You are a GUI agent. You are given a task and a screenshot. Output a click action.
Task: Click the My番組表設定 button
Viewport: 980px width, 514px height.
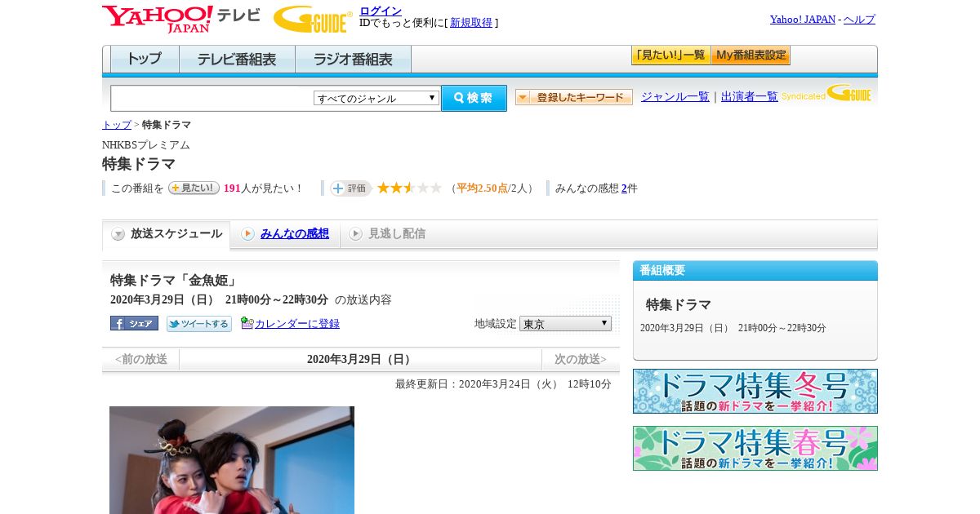(x=751, y=55)
